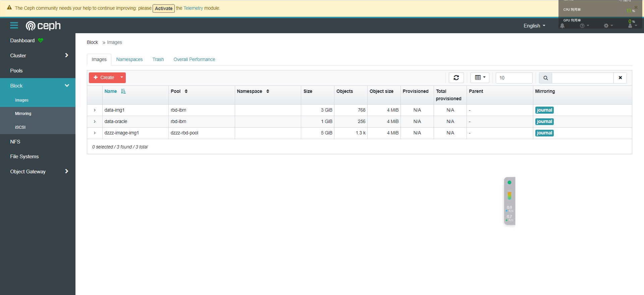Click the journal badge for data-oracle
Viewport: 644px width, 295px height.
544,121
